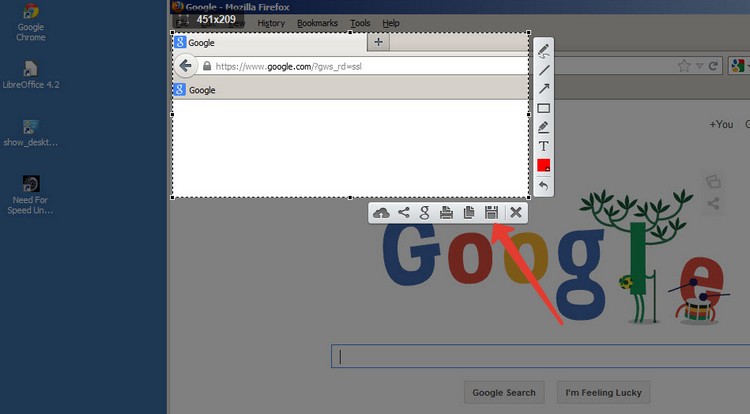Undo the last annotation
The width and height of the screenshot is (750, 414).
[543, 185]
